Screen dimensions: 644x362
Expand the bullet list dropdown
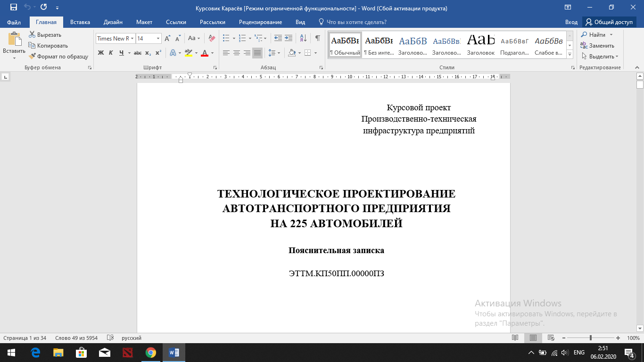(234, 39)
